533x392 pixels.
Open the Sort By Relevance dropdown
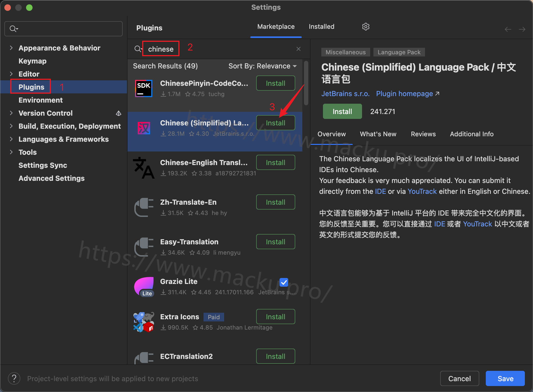262,66
